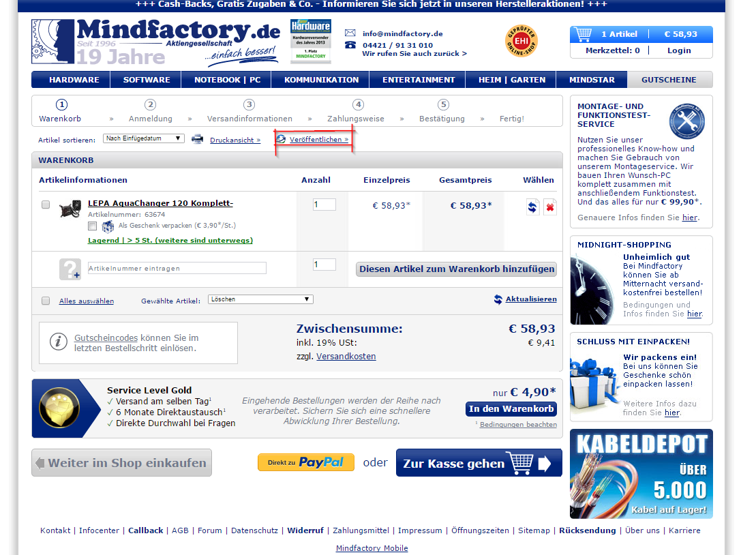The height and width of the screenshot is (555, 756).
Task: Open the Callback footer link
Action: pos(146,530)
